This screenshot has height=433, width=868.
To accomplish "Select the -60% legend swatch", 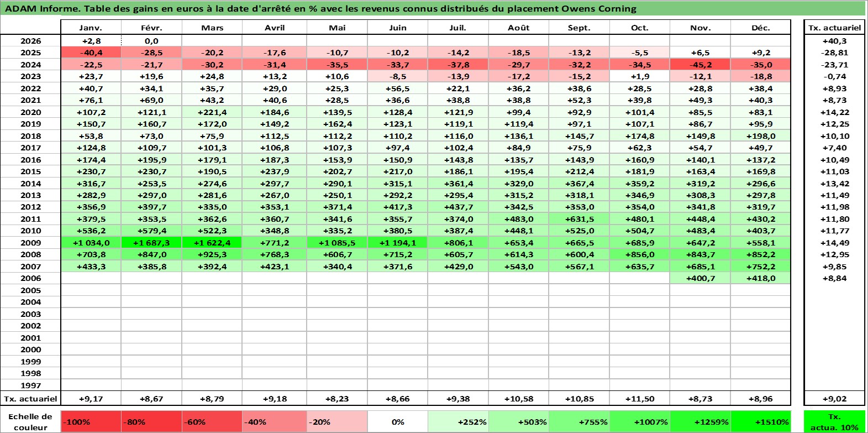I will (212, 421).
